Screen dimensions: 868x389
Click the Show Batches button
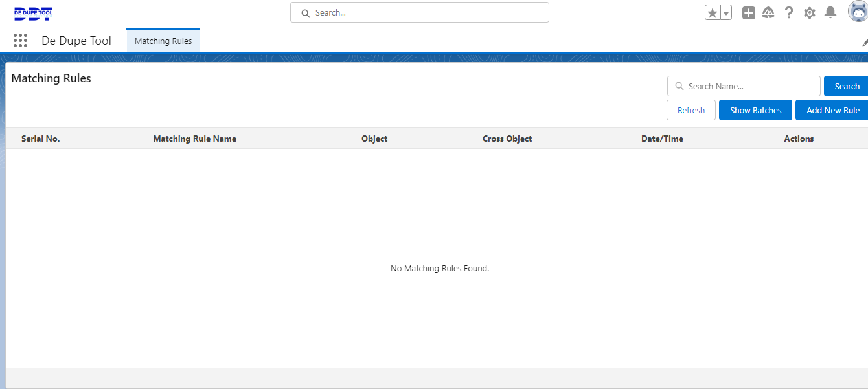tap(755, 110)
